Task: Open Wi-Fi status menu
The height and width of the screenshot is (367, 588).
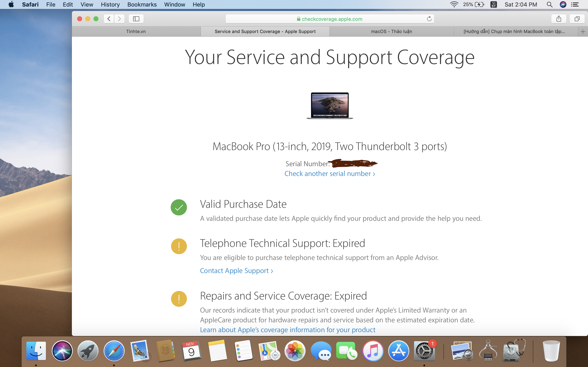Action: (x=454, y=4)
